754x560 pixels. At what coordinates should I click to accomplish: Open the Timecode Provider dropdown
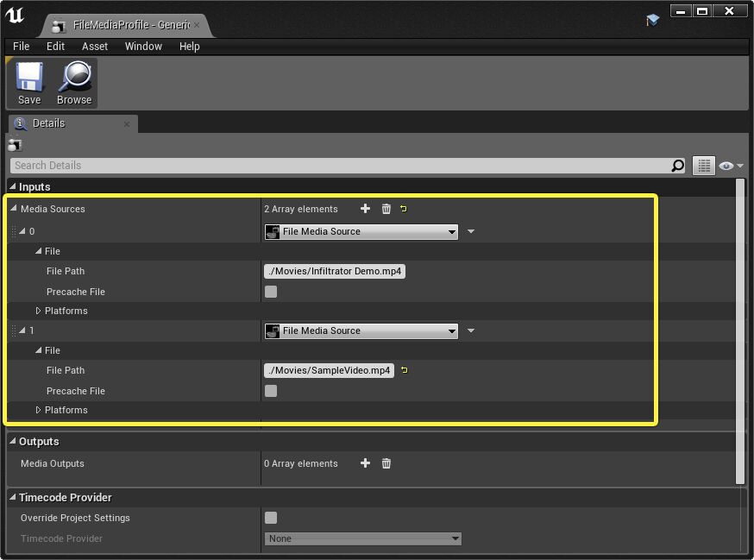tap(362, 538)
